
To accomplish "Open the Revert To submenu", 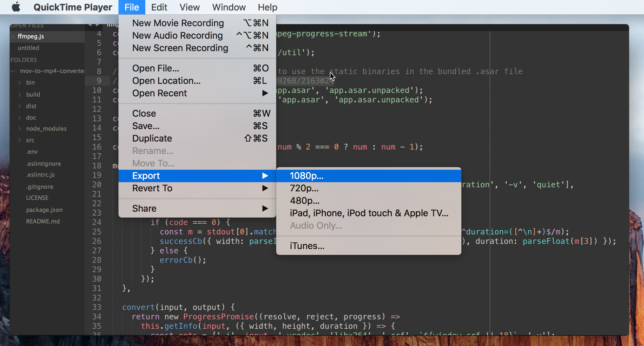I will pyautogui.click(x=152, y=188).
